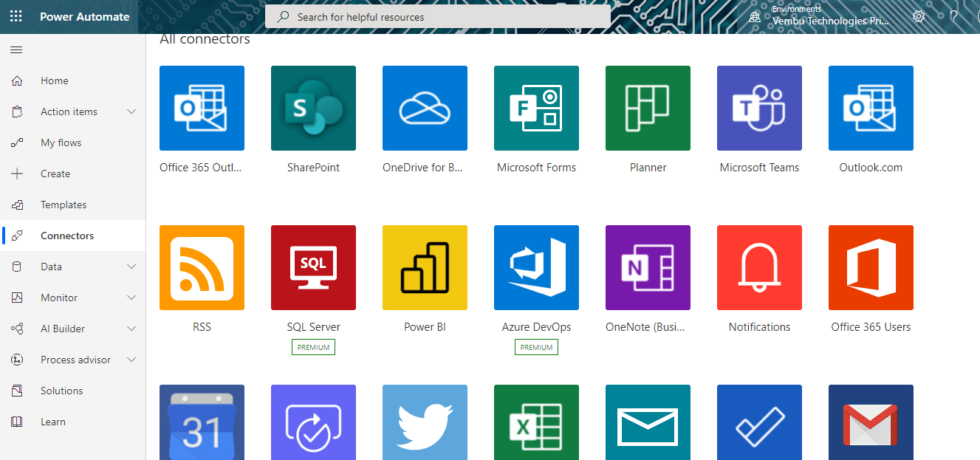
Task: Open the app launcher waffle icon
Action: pos(16,16)
